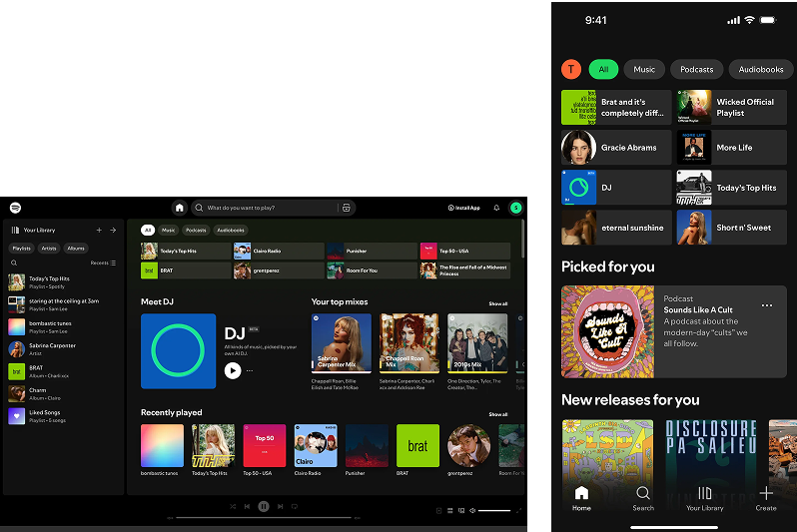Play the DJ with the white play button
This screenshot has height=532, width=797.
coord(233,370)
